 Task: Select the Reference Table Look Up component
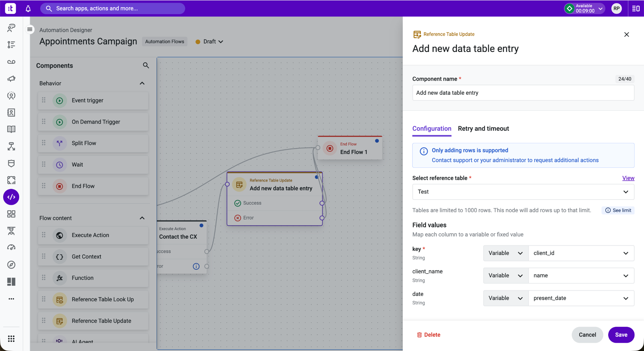tap(93, 299)
